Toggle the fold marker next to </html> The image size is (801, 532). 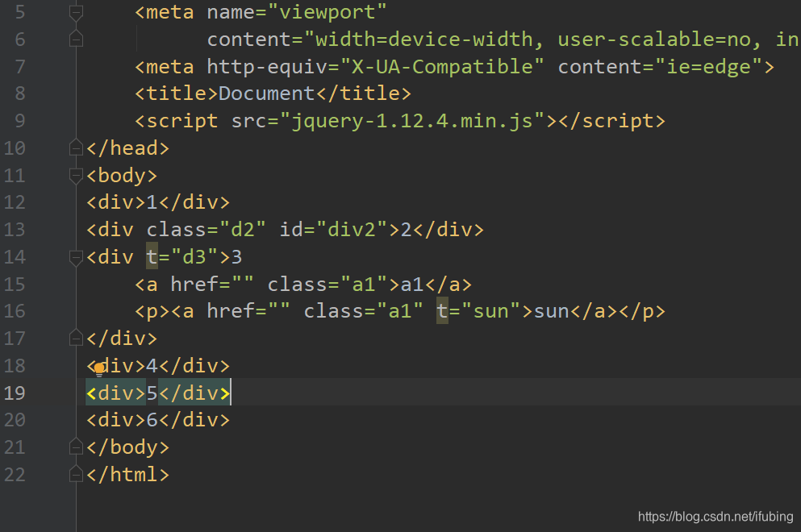[76, 475]
